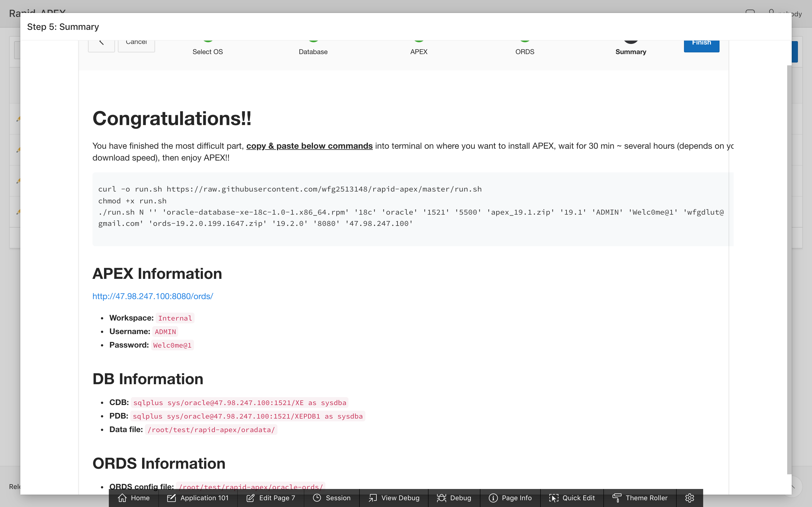Click the View Debug toolbar item
This screenshot has width=812, height=507.
(x=394, y=498)
